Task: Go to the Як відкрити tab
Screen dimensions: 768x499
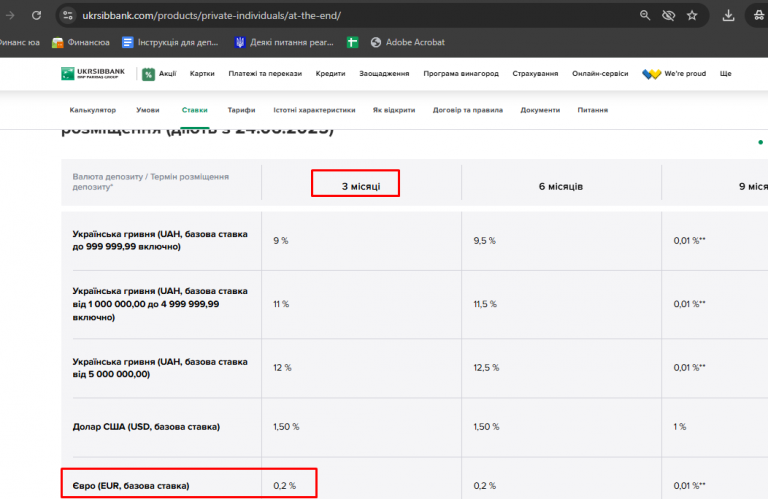Action: 394,110
